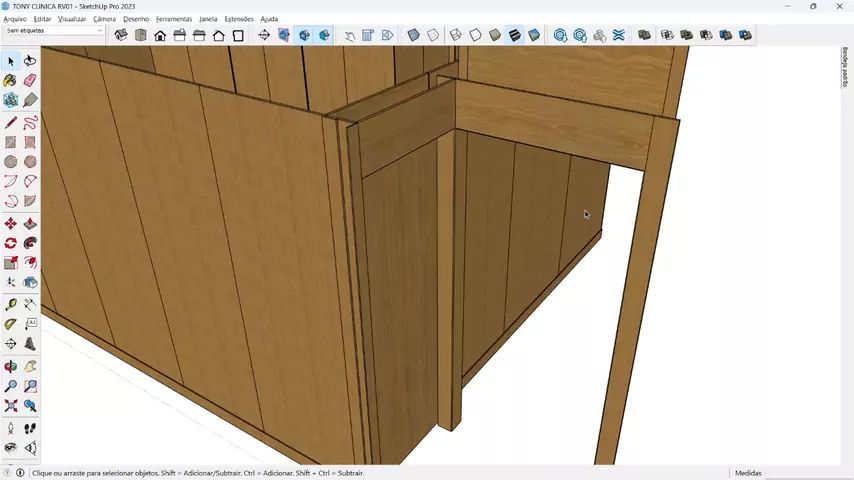Open the Extensões menu
Image resolution: width=854 pixels, height=480 pixels.
[239, 19]
